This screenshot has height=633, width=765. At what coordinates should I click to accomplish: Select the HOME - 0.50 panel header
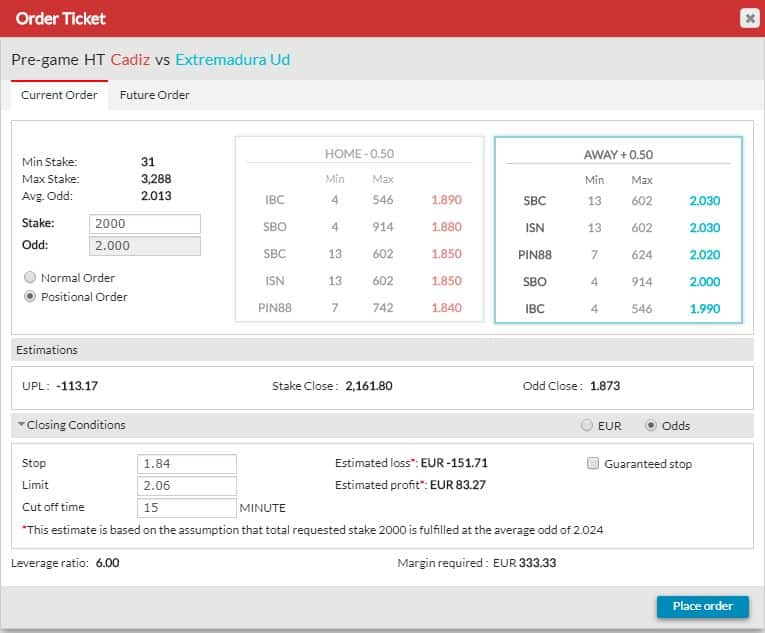(359, 154)
